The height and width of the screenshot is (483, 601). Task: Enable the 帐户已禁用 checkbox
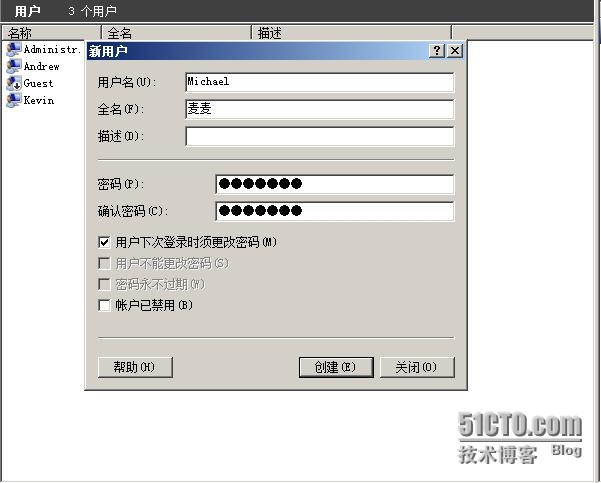click(x=104, y=306)
